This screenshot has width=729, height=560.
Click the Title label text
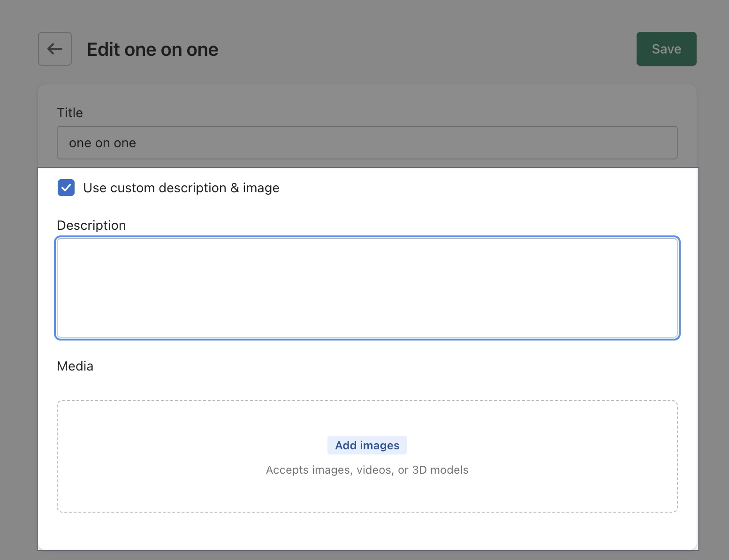point(70,113)
